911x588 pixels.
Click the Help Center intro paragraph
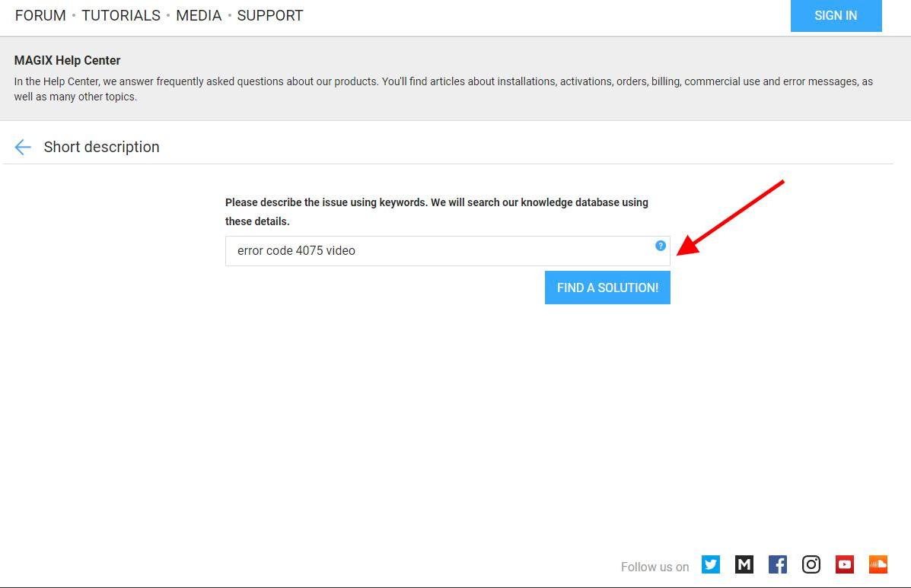[443, 89]
